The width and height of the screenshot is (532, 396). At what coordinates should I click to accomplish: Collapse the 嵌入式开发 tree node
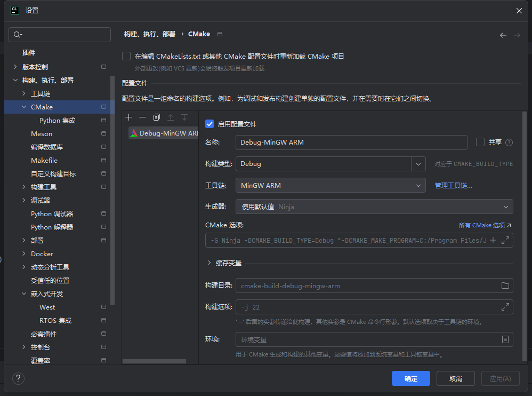coord(24,294)
